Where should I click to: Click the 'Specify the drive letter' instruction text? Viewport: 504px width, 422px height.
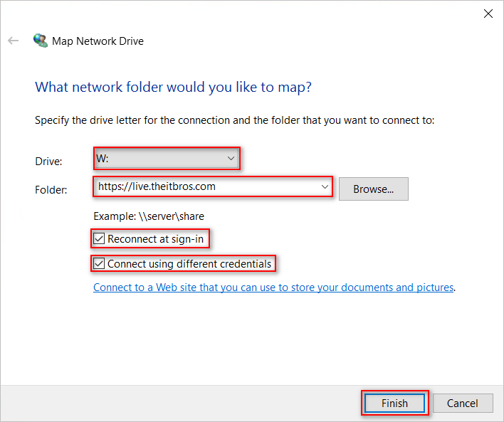coord(235,120)
